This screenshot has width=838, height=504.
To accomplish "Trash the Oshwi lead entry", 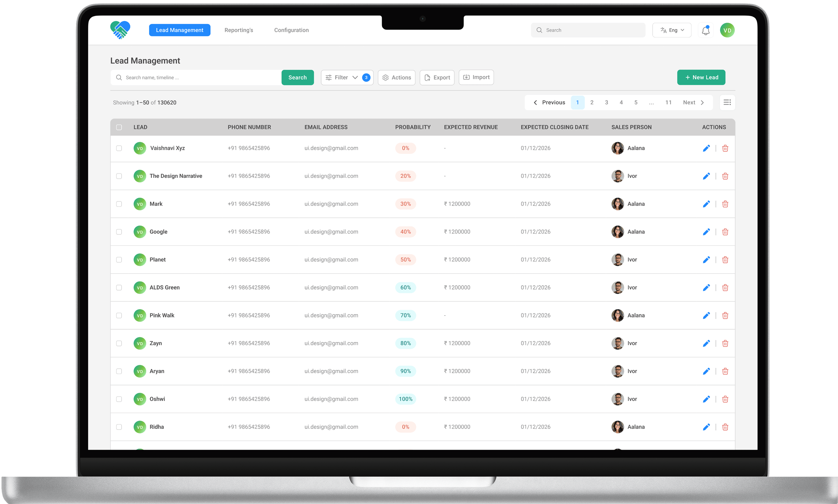I will point(725,399).
